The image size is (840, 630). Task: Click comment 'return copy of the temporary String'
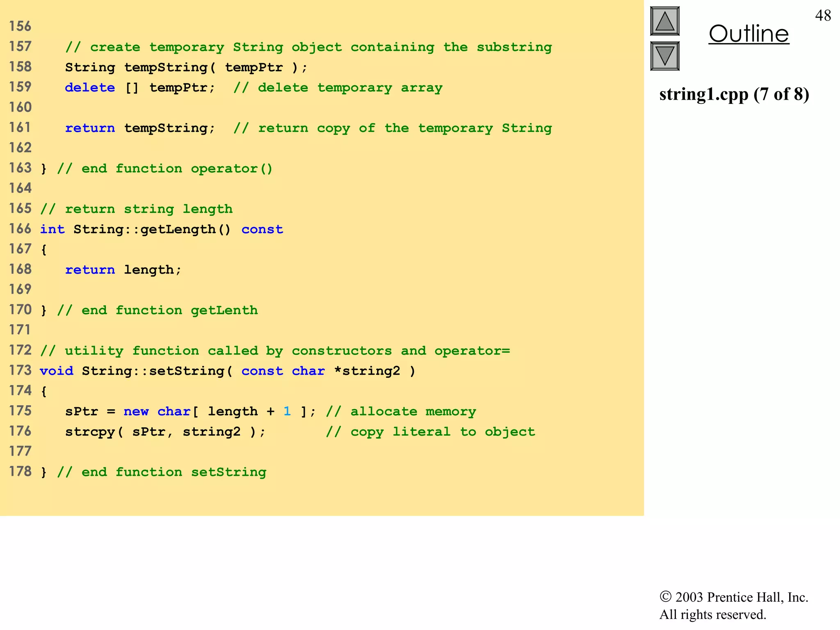pyautogui.click(x=393, y=128)
